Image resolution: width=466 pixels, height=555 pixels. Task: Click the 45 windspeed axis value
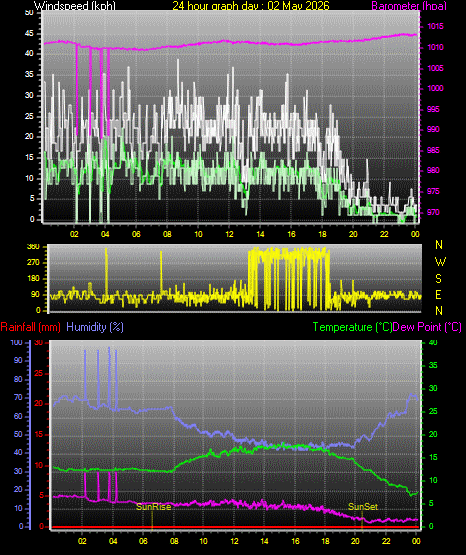29,34
